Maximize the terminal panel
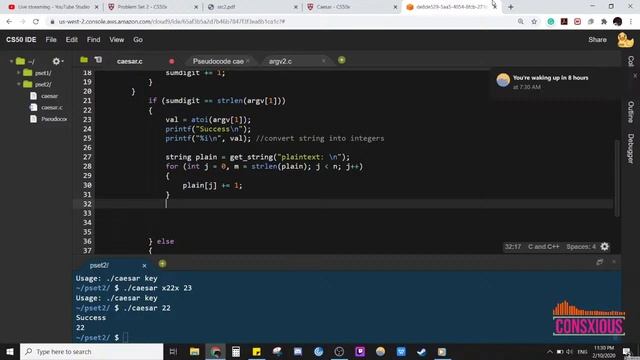Screen dimensions: 640x360 599,262
